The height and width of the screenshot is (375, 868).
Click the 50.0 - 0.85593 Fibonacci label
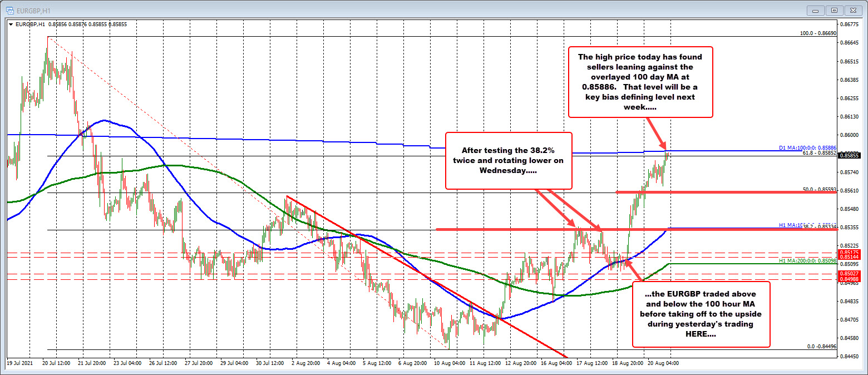click(820, 190)
